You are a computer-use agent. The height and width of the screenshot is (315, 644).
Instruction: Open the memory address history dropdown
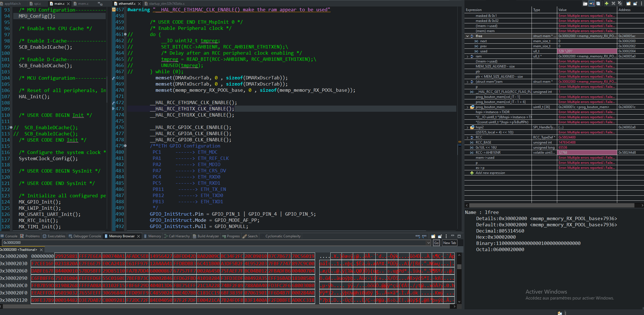tap(429, 243)
